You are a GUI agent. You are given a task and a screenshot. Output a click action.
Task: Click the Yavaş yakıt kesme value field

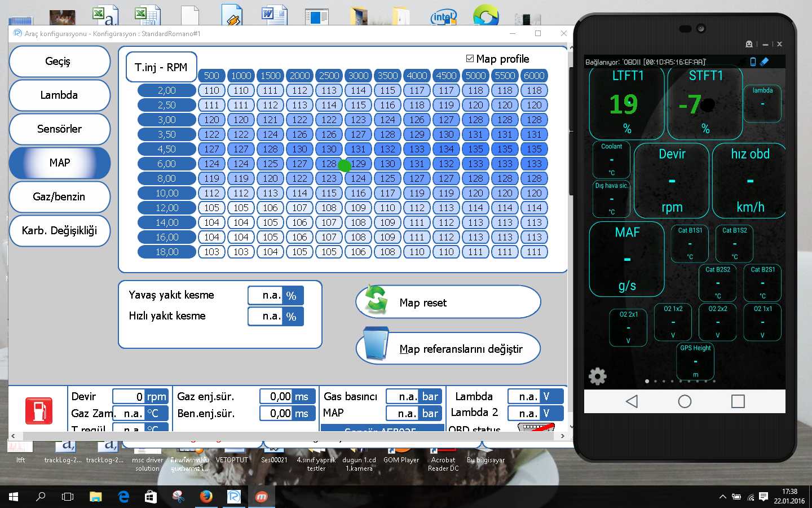(x=266, y=295)
